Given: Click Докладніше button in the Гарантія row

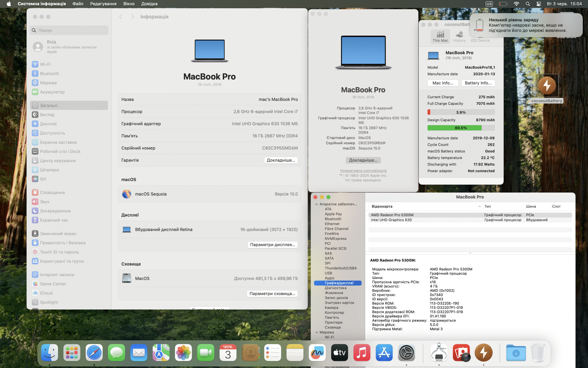Looking at the screenshot, I should click(281, 160).
